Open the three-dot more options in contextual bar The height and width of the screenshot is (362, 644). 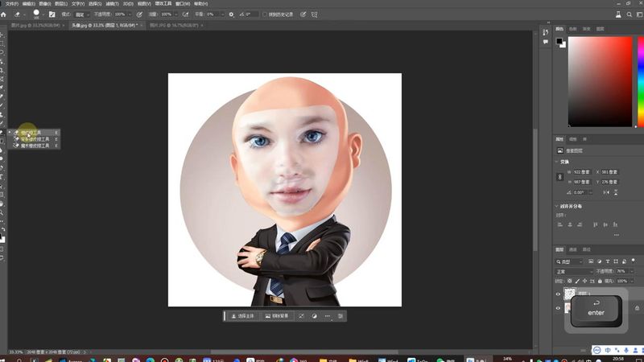[x=328, y=316]
